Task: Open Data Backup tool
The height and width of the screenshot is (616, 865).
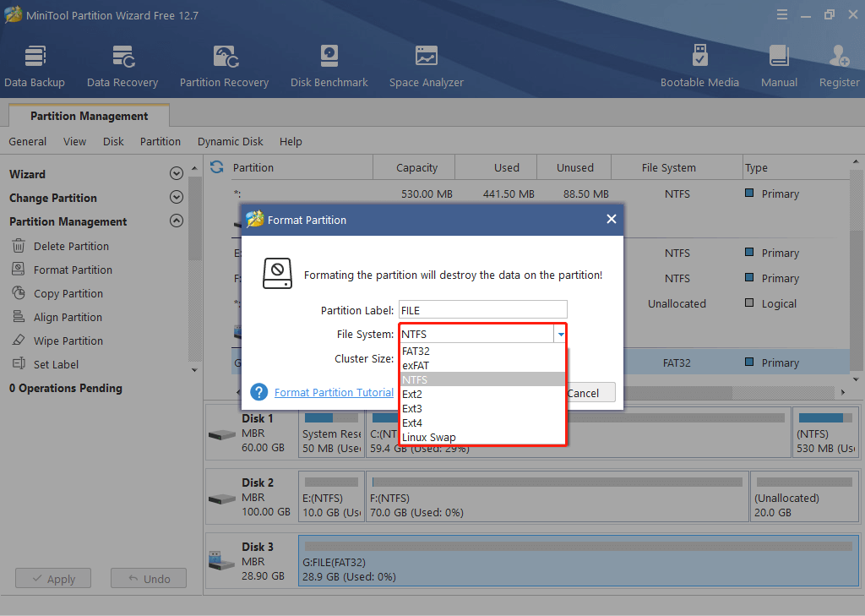Action: click(35, 66)
